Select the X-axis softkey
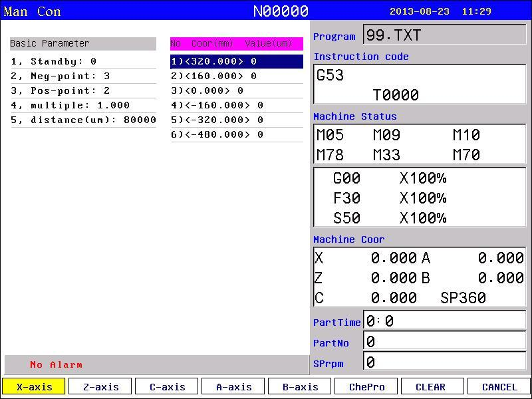This screenshot has width=532, height=399. [34, 386]
